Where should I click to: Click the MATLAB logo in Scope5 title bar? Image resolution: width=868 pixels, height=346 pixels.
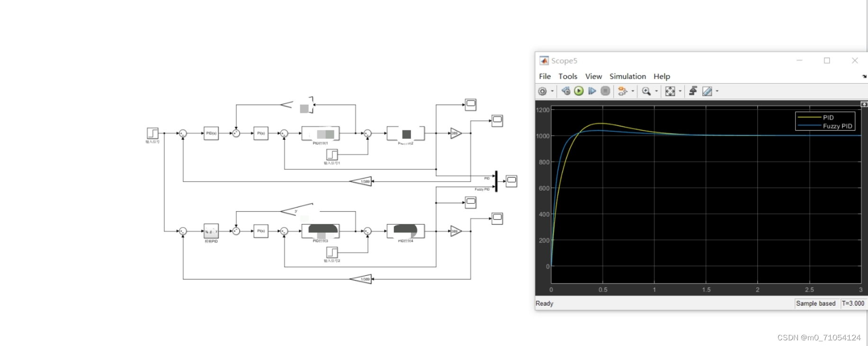pyautogui.click(x=544, y=61)
